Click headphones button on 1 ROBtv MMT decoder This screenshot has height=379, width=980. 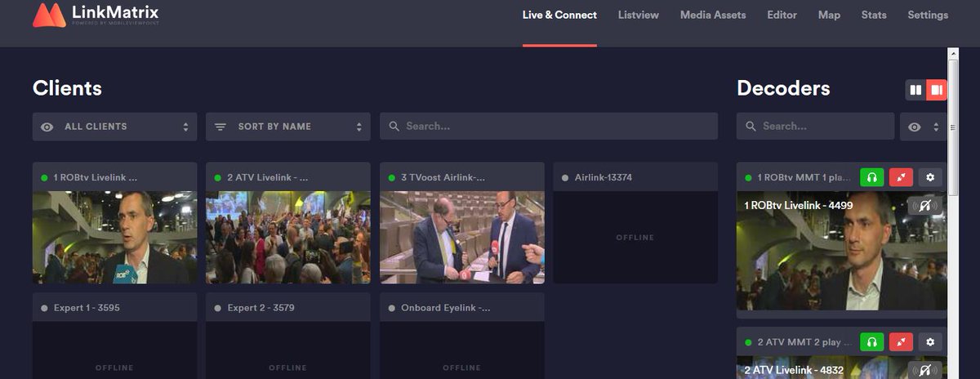point(871,177)
